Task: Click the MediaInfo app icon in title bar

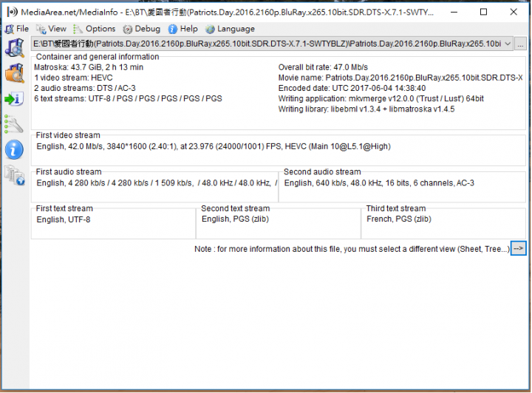Action: (x=12, y=13)
